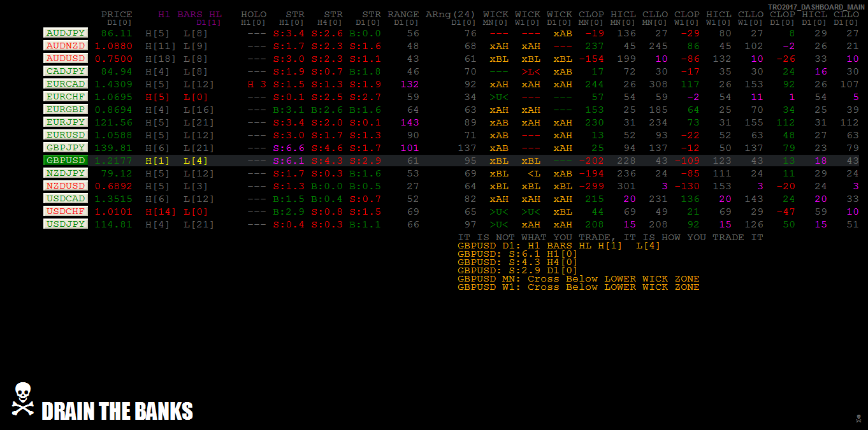Click 'GBPUSD MN: Cross Below LOWER WICK ZONE' line
Viewport: 868px width, 430px height.
pyautogui.click(x=579, y=278)
